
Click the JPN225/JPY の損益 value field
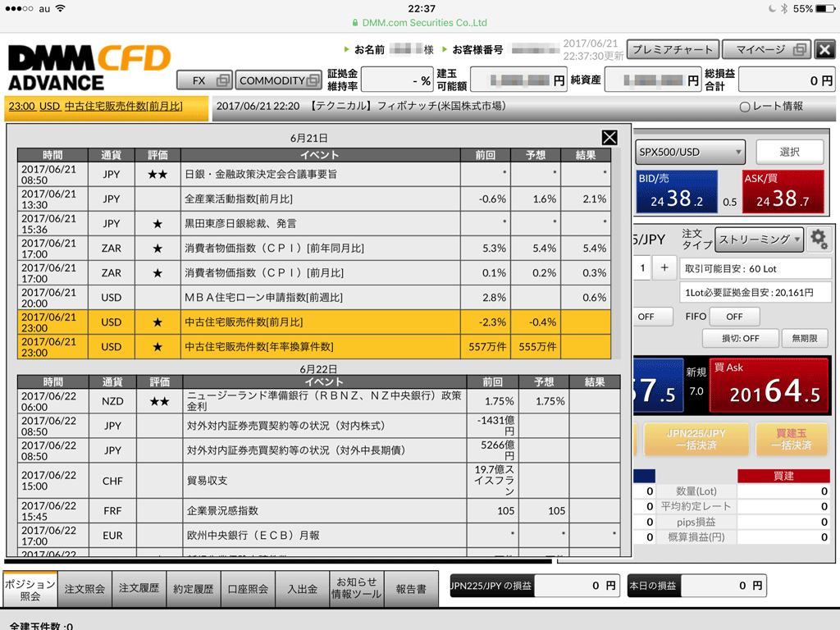(577, 586)
